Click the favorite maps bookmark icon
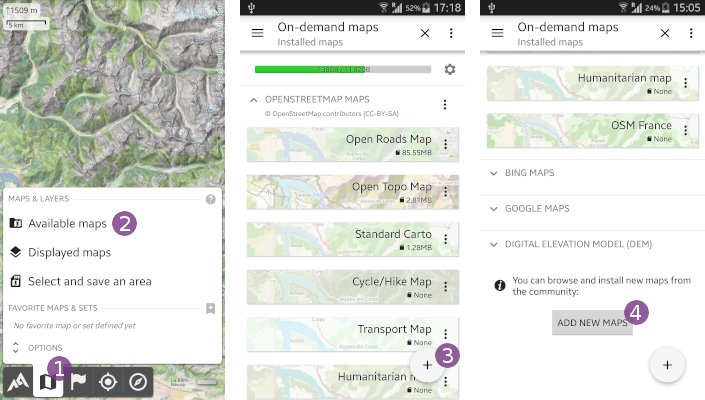This screenshot has height=400, width=705. [x=210, y=308]
